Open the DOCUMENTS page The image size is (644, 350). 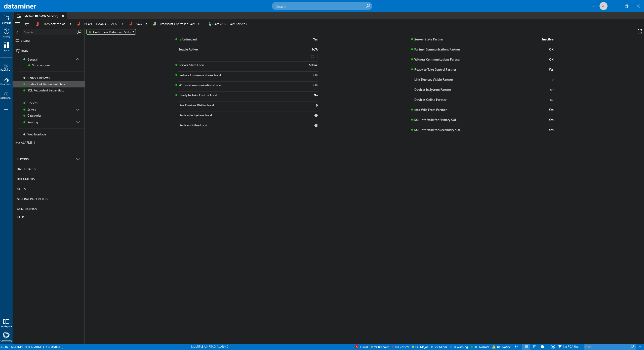[26, 179]
